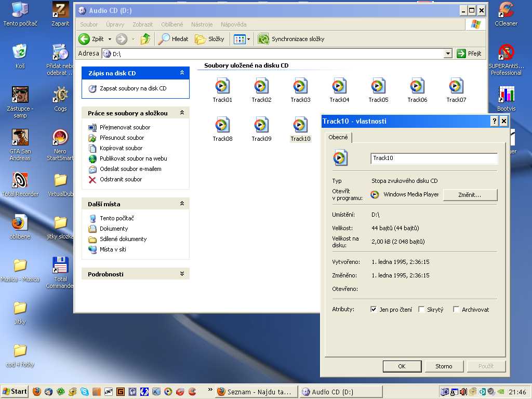532x399 pixels.
Task: Click the Storno button
Action: (444, 366)
